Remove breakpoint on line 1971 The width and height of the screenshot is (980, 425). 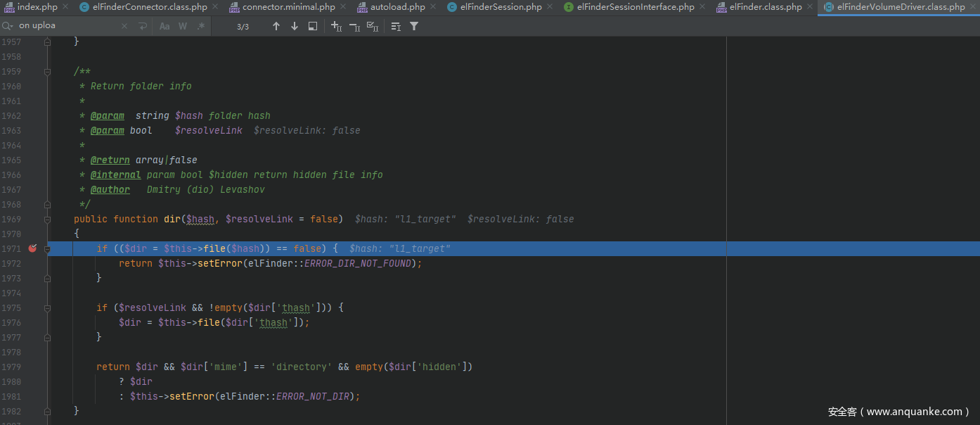(32, 248)
